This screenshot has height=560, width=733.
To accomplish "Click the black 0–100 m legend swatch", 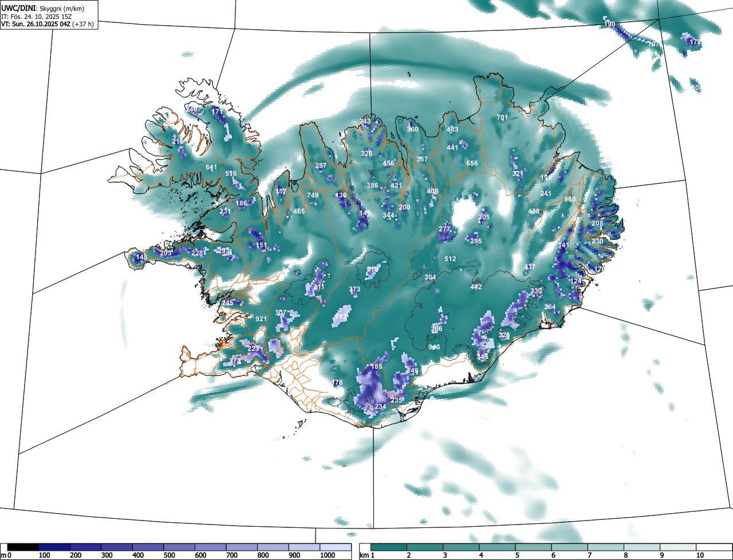I will pyautogui.click(x=23, y=547).
